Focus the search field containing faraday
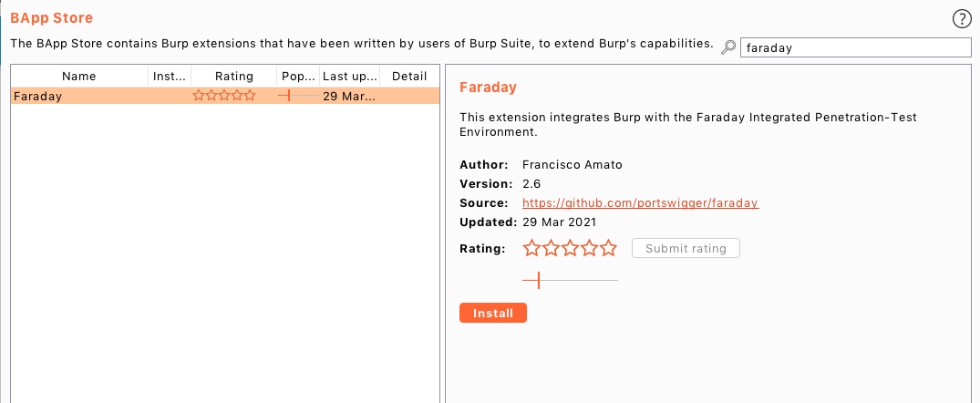 (x=856, y=47)
